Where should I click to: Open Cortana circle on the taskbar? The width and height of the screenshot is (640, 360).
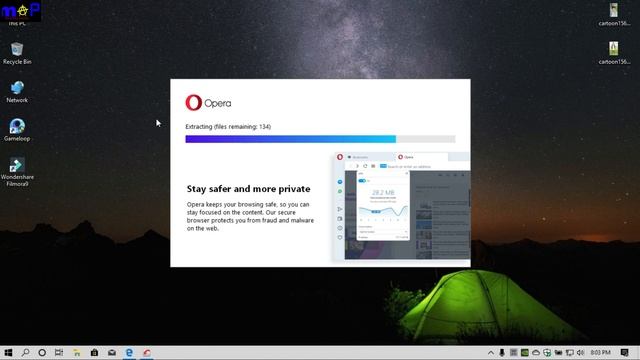tap(42, 353)
